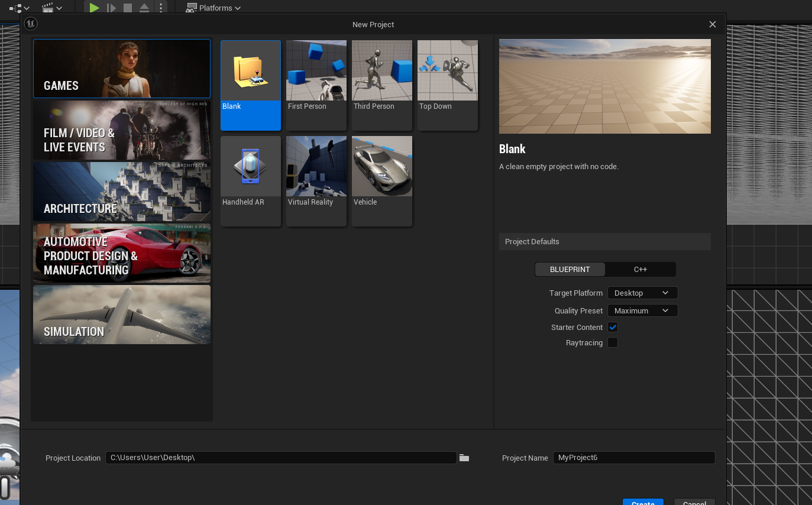Open the play options three-dot menu
This screenshot has width=812, height=505.
click(161, 8)
